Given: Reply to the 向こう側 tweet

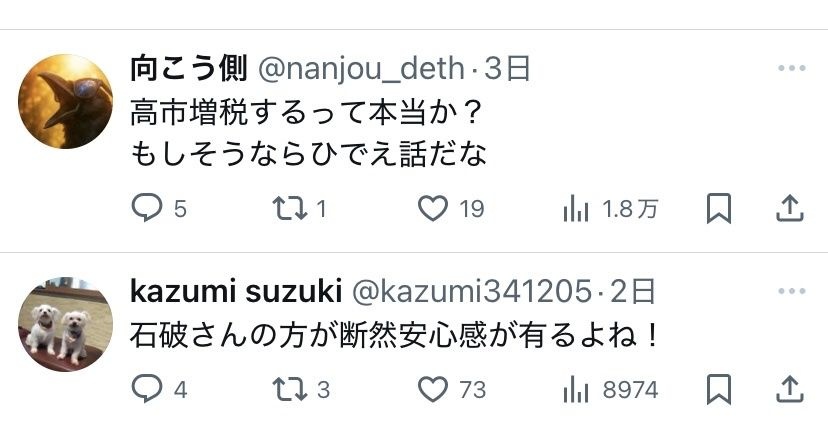Looking at the screenshot, I should coord(147,208).
